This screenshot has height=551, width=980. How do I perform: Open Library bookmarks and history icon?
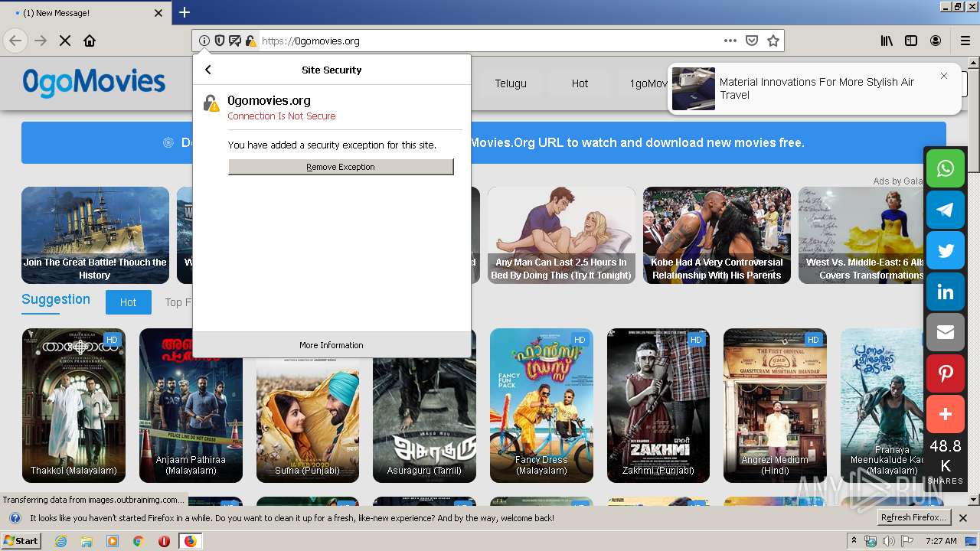[887, 41]
